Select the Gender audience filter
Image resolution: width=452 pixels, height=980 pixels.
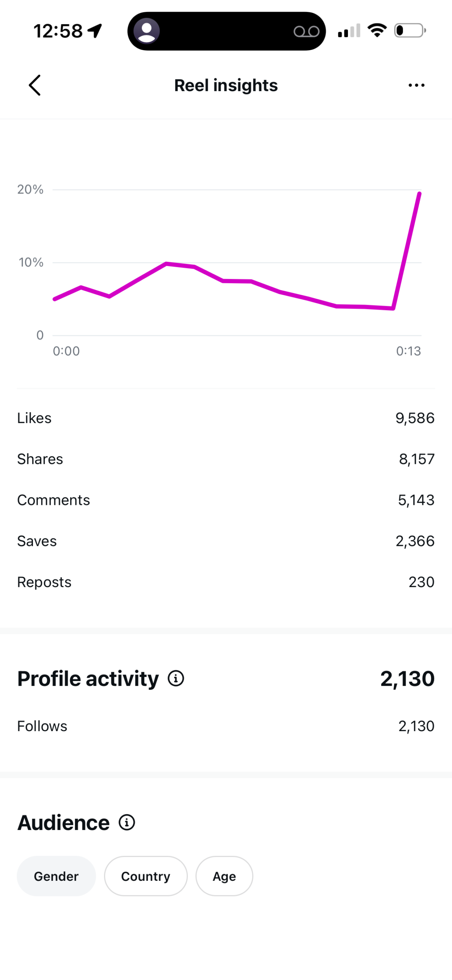click(56, 876)
